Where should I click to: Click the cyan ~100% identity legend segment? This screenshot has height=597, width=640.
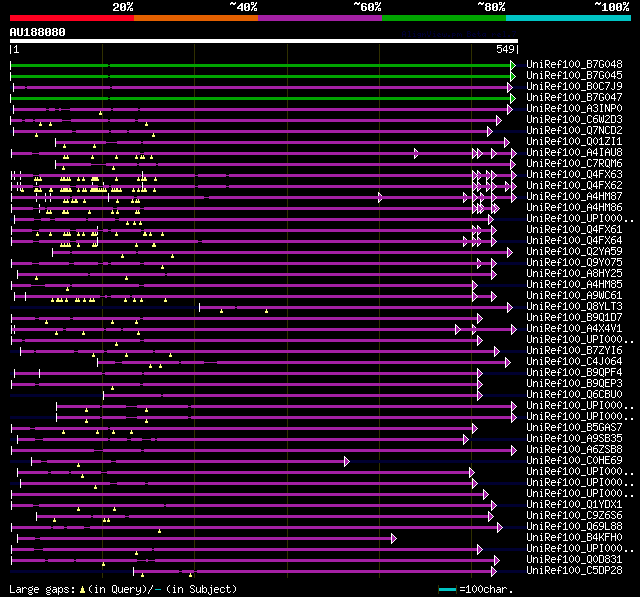(569, 18)
